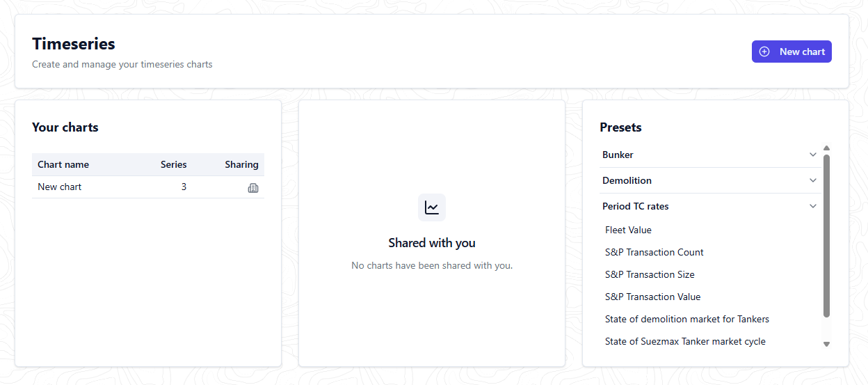Expand the Bunker preset chevron
The height and width of the screenshot is (385, 868).
[813, 155]
